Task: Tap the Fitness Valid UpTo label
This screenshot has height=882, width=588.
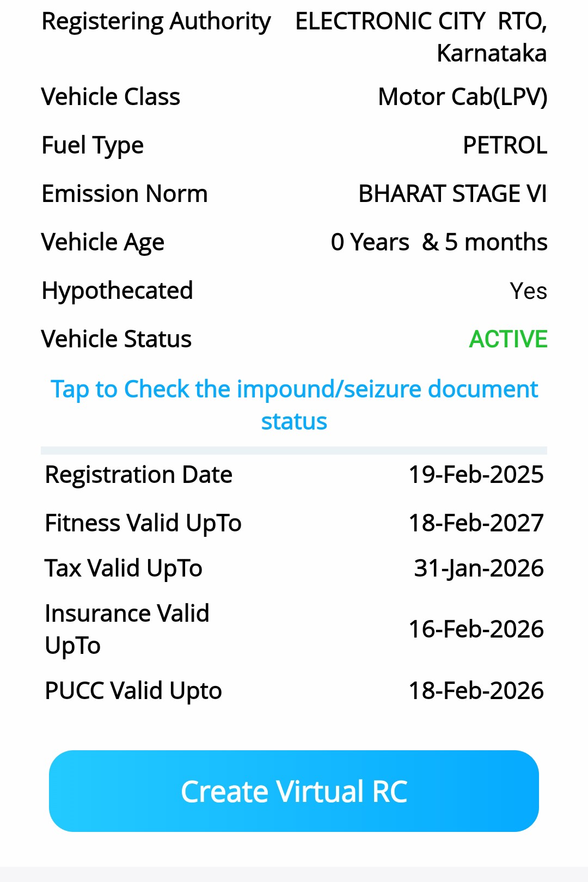Action: (143, 523)
